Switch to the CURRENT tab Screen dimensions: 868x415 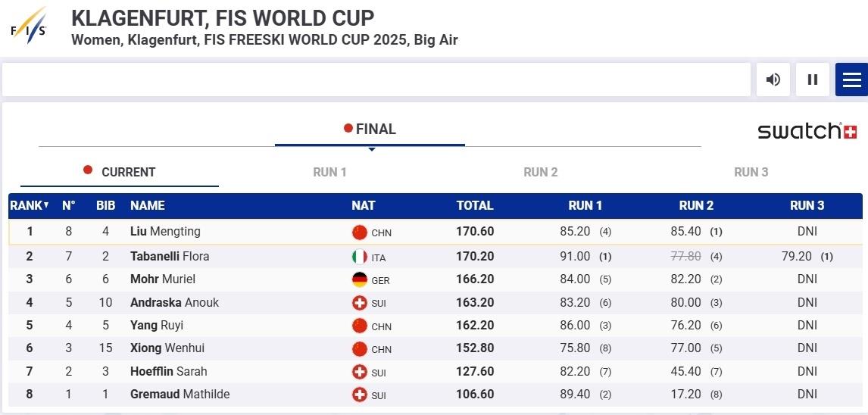[x=120, y=172]
